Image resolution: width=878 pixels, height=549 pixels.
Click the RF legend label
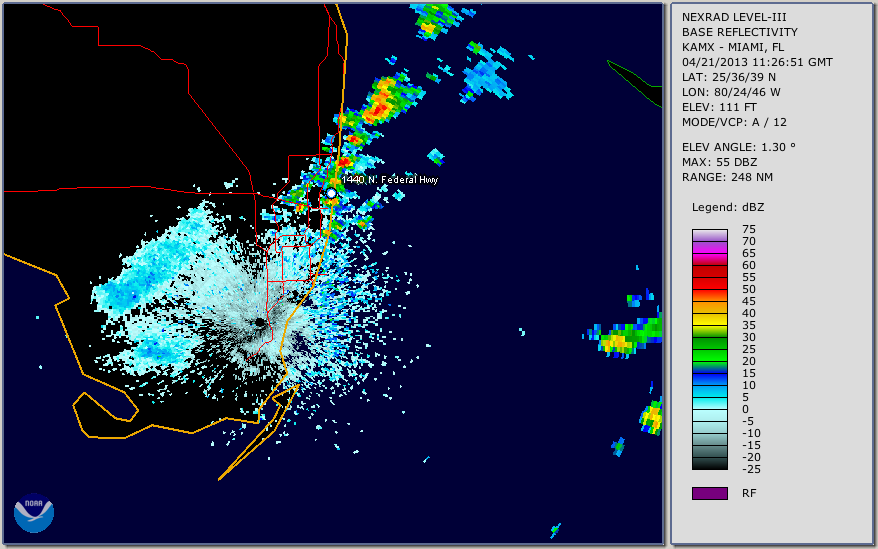(x=749, y=493)
